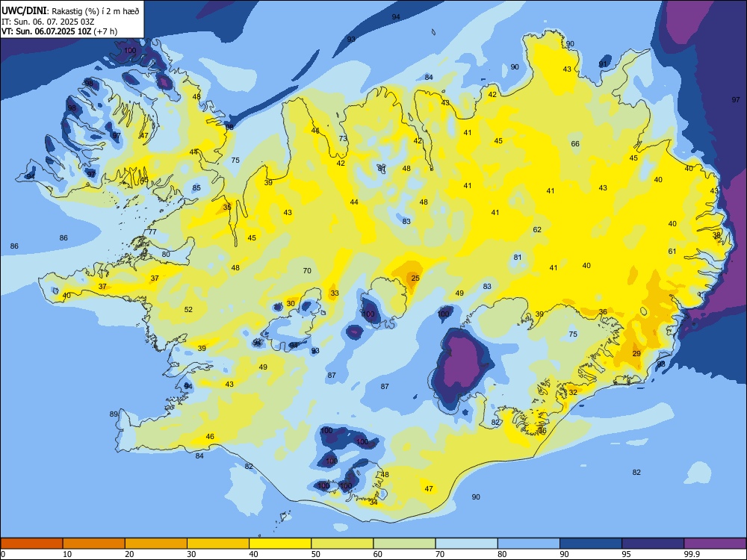Click the '35' humidity value in northwest

(x=227, y=207)
